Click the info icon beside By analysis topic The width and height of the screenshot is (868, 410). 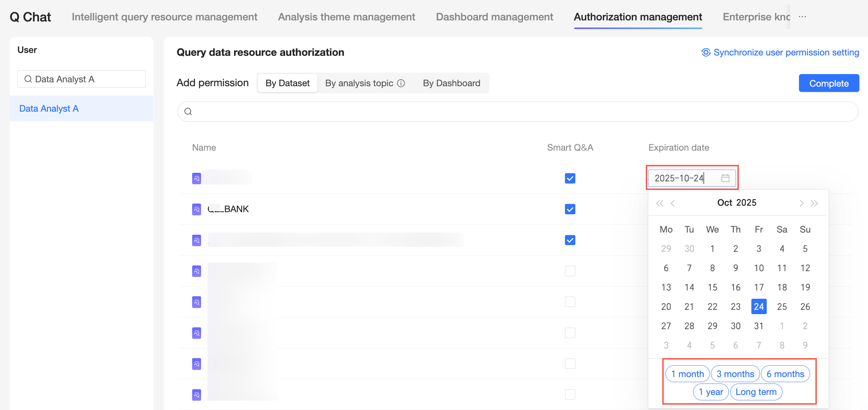(x=401, y=83)
